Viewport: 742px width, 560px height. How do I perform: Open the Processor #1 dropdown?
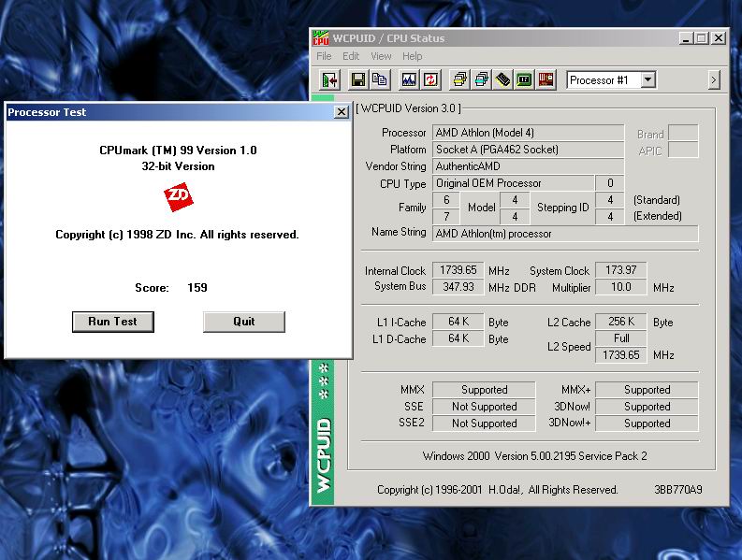(x=648, y=79)
